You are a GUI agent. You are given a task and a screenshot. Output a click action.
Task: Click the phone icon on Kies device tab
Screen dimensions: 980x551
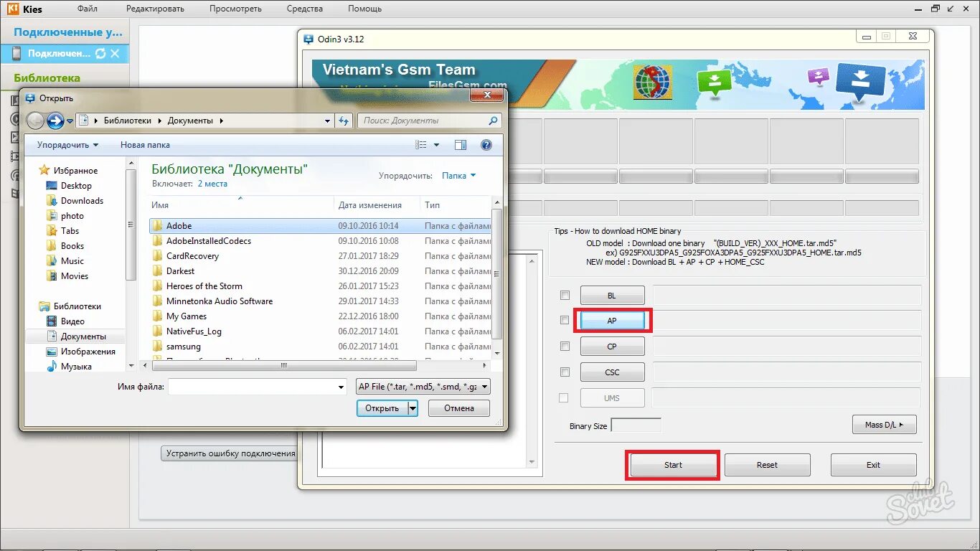(x=17, y=54)
